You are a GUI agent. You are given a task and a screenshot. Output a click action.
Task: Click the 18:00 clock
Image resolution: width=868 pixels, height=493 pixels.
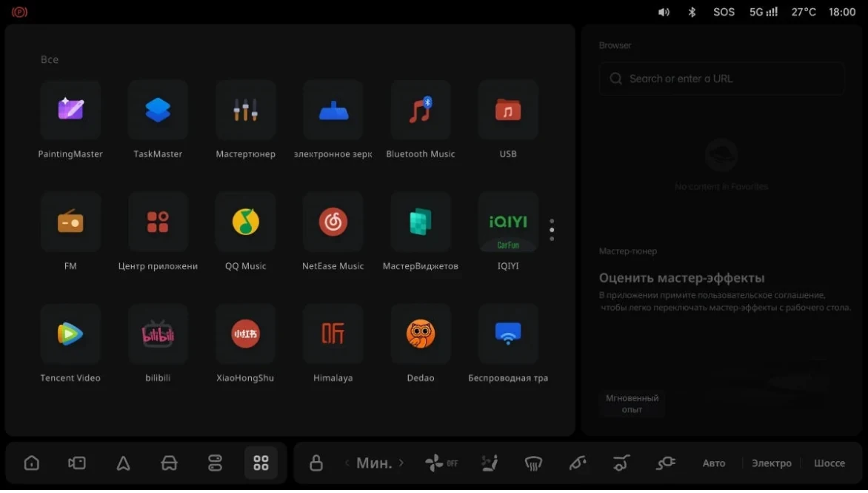pyautogui.click(x=842, y=12)
